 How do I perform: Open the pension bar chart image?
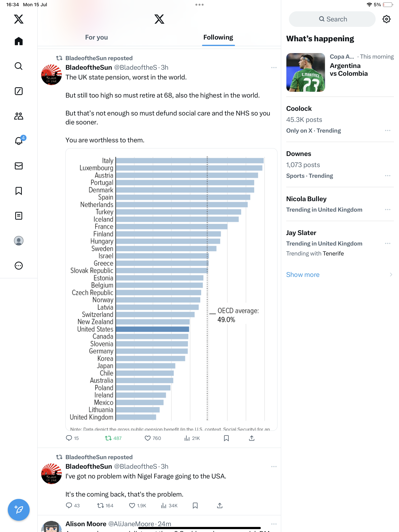171,289
